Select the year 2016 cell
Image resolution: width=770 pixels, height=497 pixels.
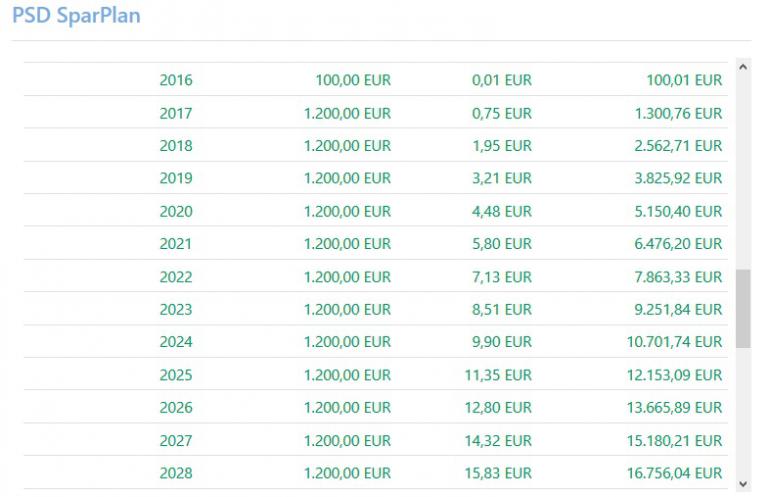coord(176,80)
